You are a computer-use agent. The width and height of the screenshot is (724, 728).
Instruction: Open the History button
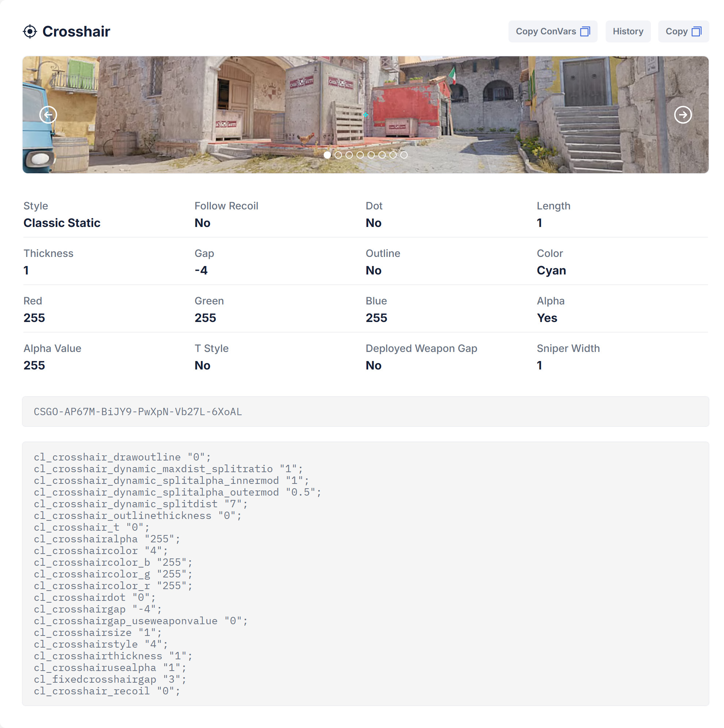tap(628, 31)
